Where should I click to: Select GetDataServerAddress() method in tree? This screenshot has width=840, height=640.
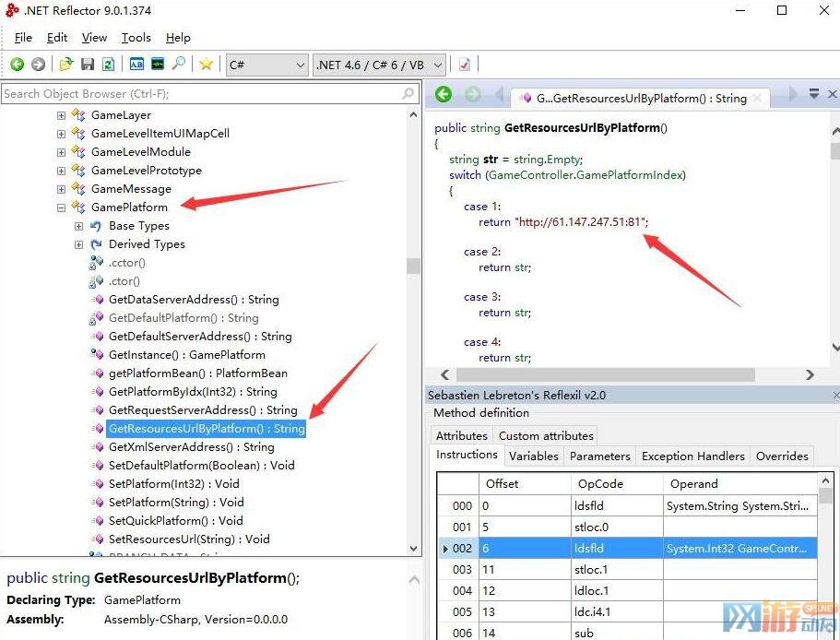(x=194, y=300)
